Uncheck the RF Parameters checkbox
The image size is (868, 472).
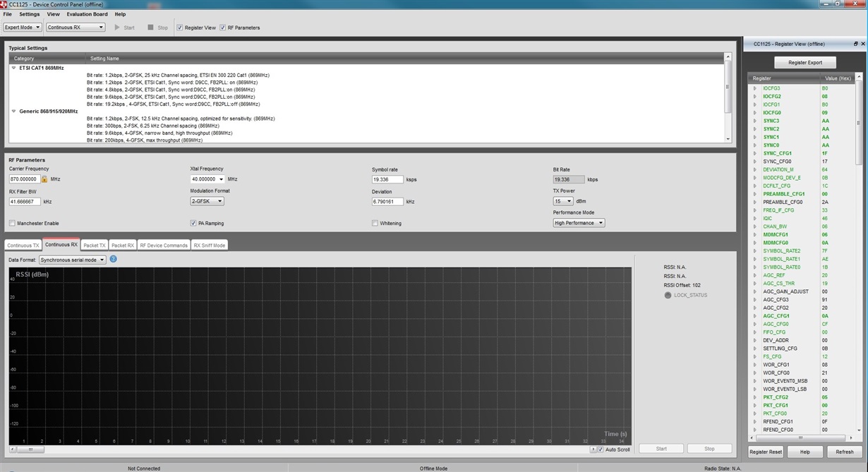tap(222, 28)
